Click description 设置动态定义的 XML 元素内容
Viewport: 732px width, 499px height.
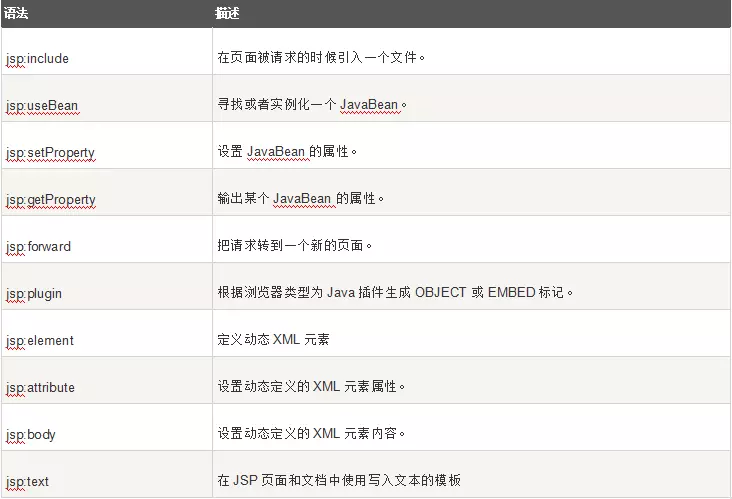coord(311,434)
